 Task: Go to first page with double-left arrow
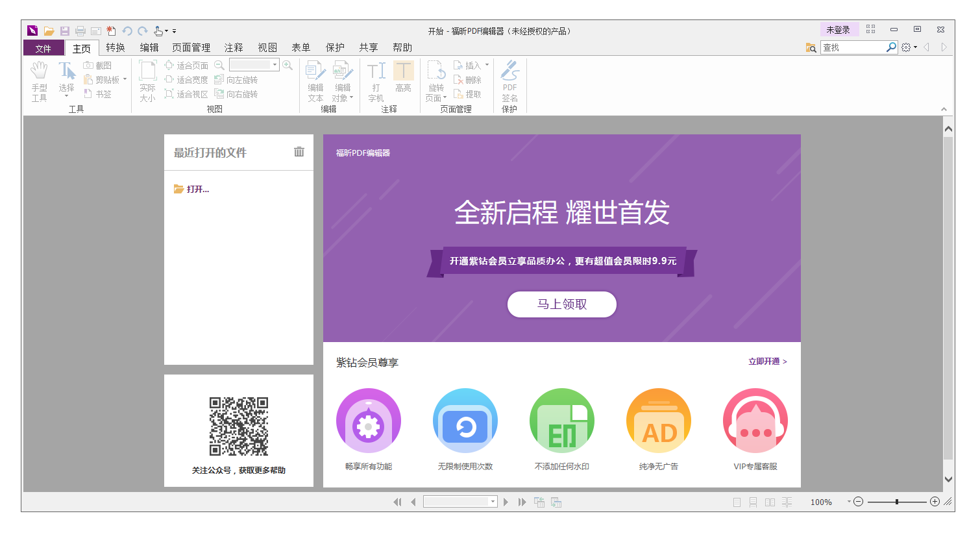(397, 502)
